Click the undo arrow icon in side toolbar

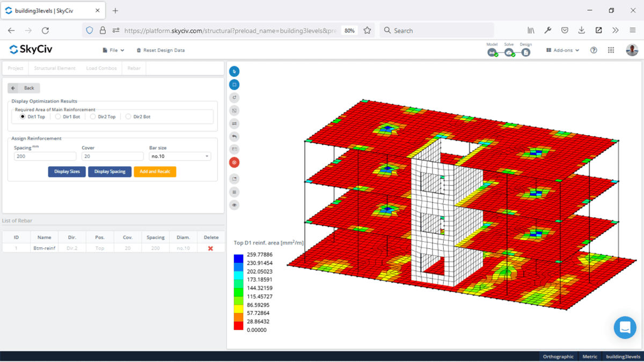click(x=234, y=136)
